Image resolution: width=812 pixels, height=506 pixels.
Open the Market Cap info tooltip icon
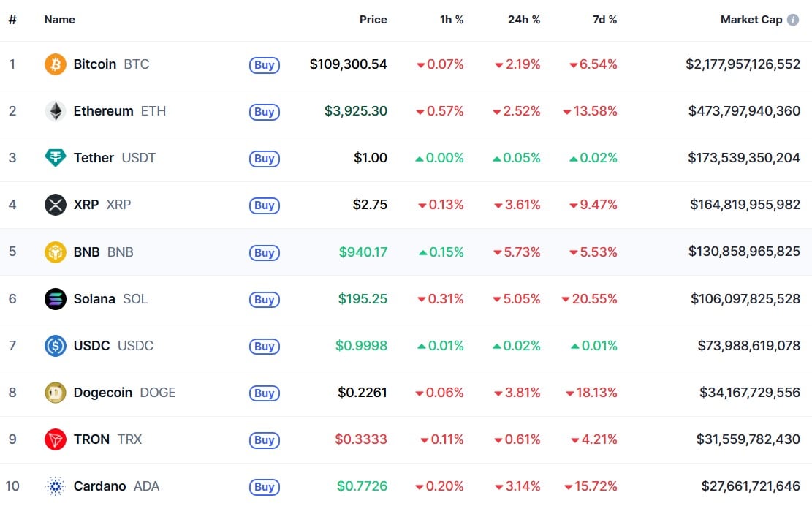click(x=793, y=20)
